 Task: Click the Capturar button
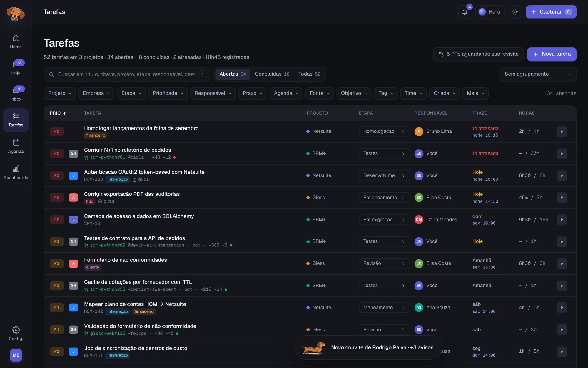[x=551, y=12]
